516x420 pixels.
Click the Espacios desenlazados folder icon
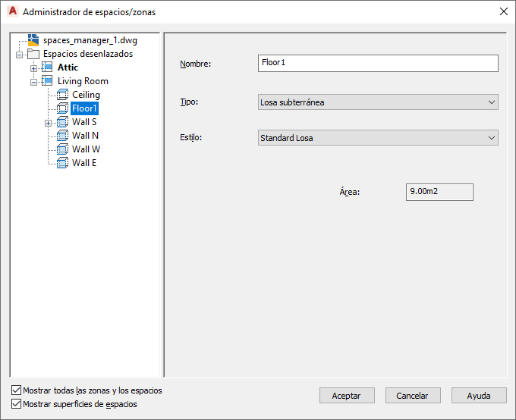coord(33,54)
